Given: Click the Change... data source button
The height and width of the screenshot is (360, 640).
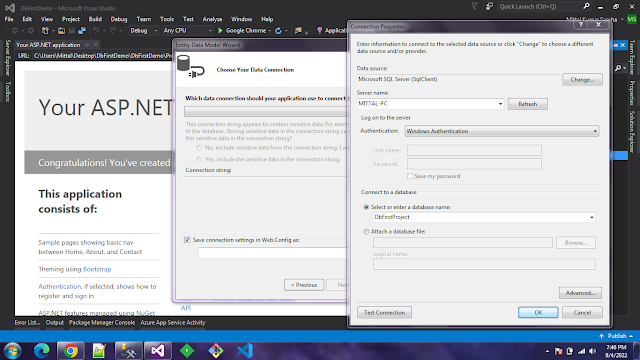Looking at the screenshot, I should click(582, 80).
